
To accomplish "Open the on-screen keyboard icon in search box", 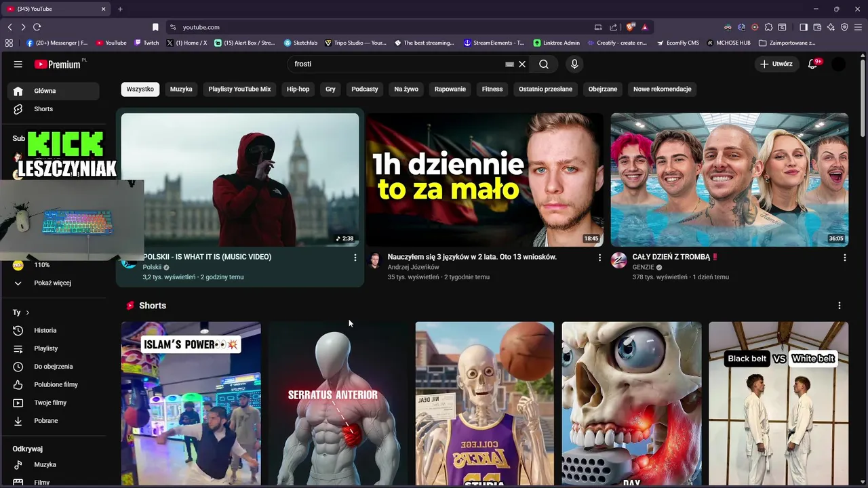I will 509,64.
